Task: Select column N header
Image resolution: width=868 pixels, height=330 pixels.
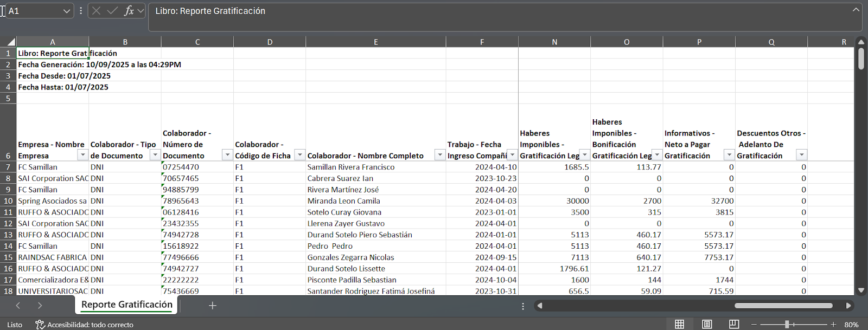Action: [554, 42]
